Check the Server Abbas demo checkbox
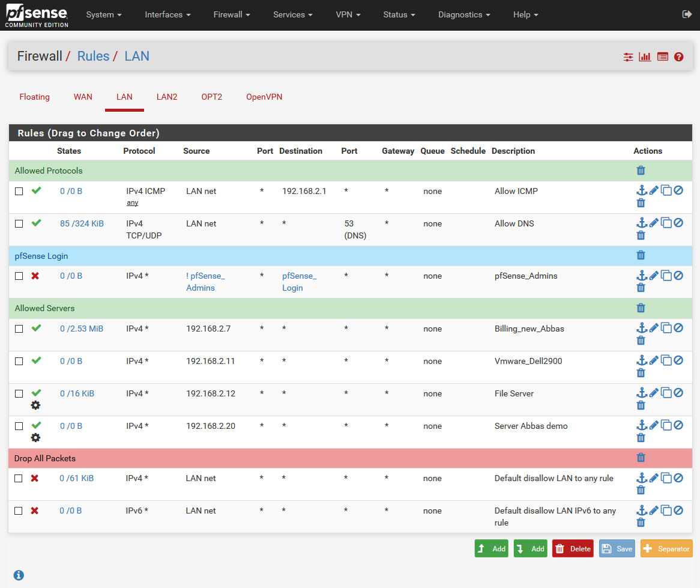 coord(19,426)
